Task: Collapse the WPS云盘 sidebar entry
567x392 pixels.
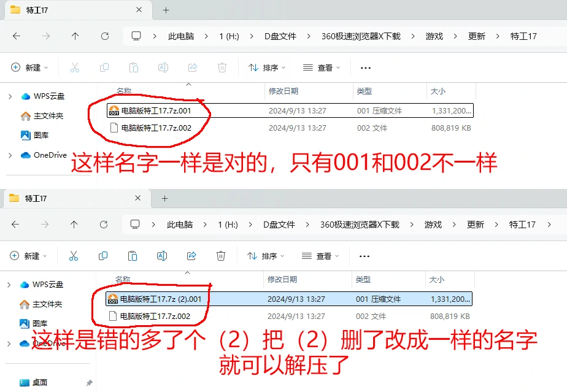Action: [x=11, y=96]
